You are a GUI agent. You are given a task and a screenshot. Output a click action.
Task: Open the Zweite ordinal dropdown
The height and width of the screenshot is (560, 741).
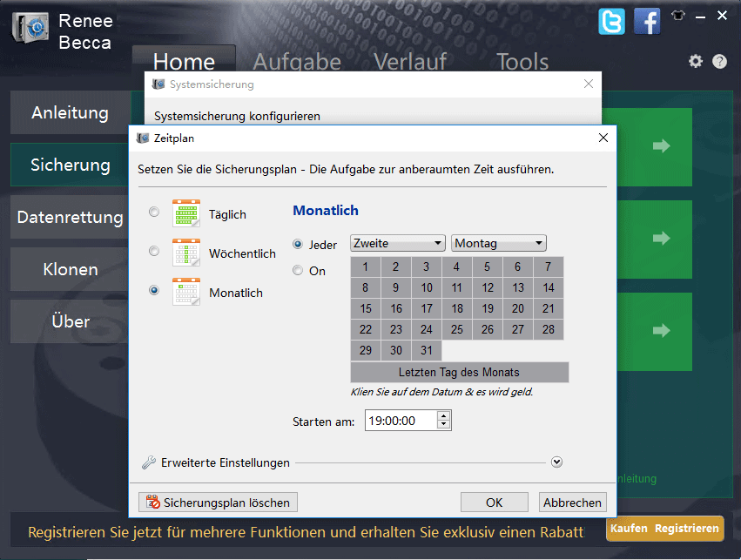click(x=397, y=243)
